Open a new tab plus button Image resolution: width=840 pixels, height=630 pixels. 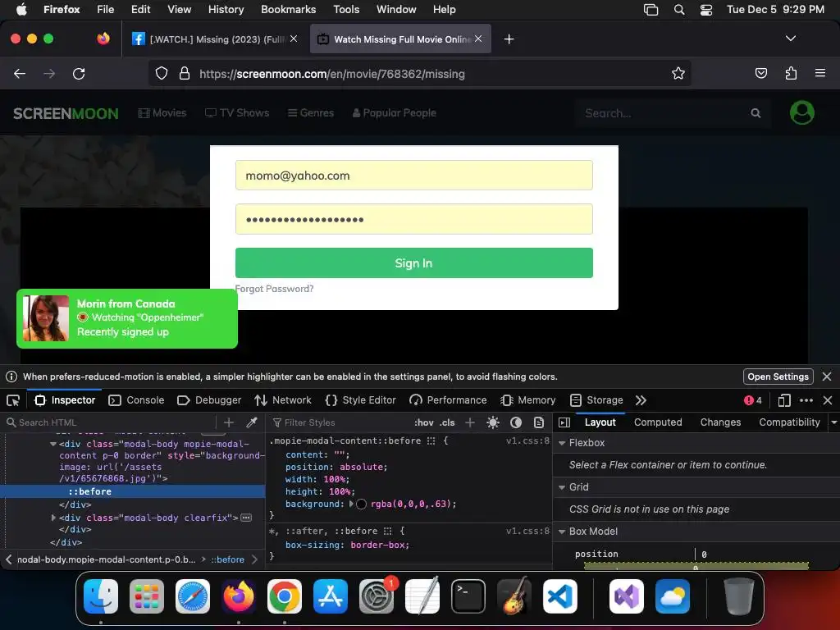click(509, 39)
